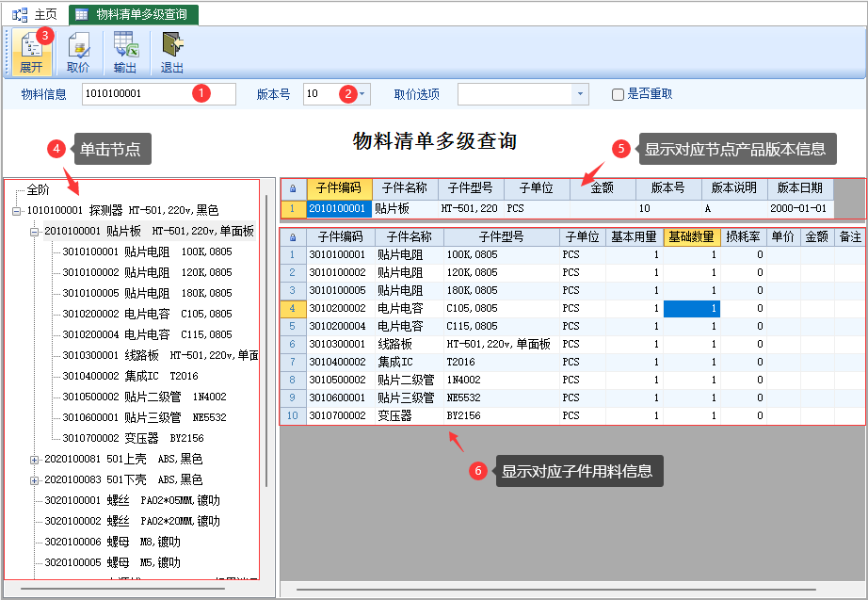The width and height of the screenshot is (868, 600).
Task: Click the 1N4002 model cell in the grid
Action: click(x=501, y=380)
